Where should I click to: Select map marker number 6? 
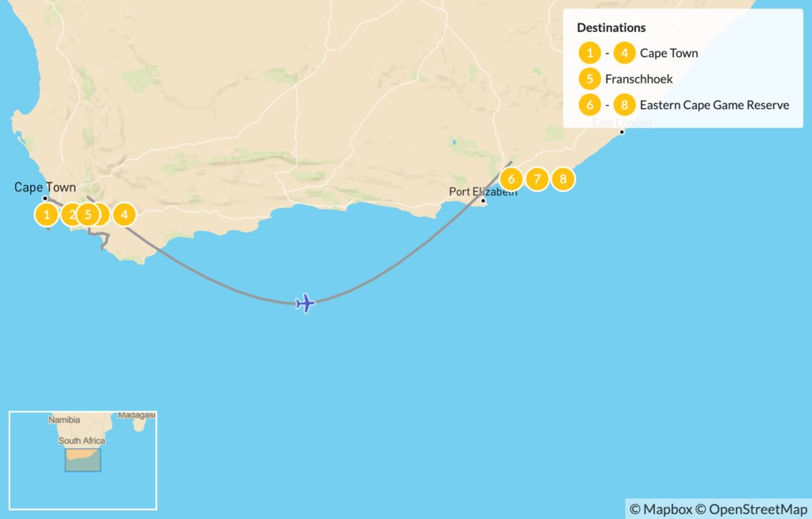point(511,179)
